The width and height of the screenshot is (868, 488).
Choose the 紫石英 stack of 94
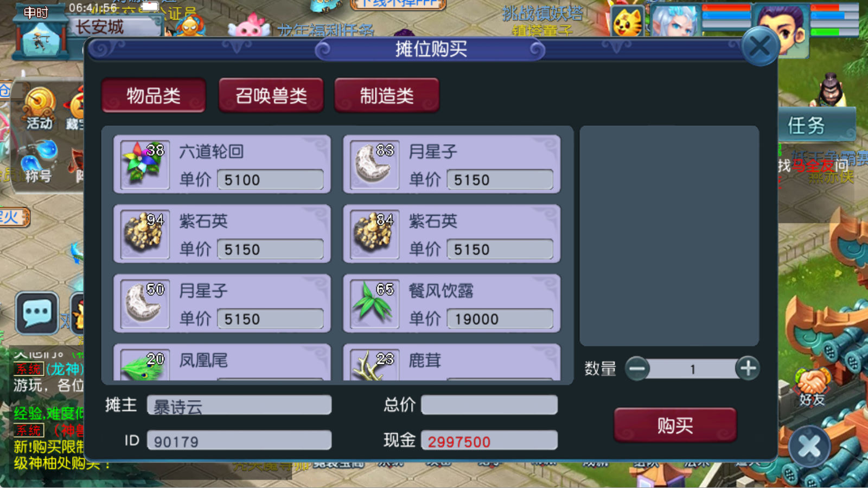(x=222, y=234)
